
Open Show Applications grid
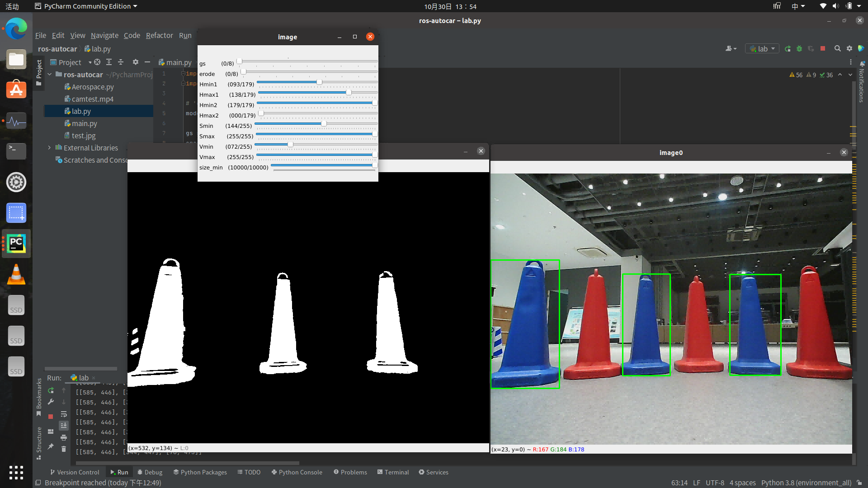pos(16,473)
